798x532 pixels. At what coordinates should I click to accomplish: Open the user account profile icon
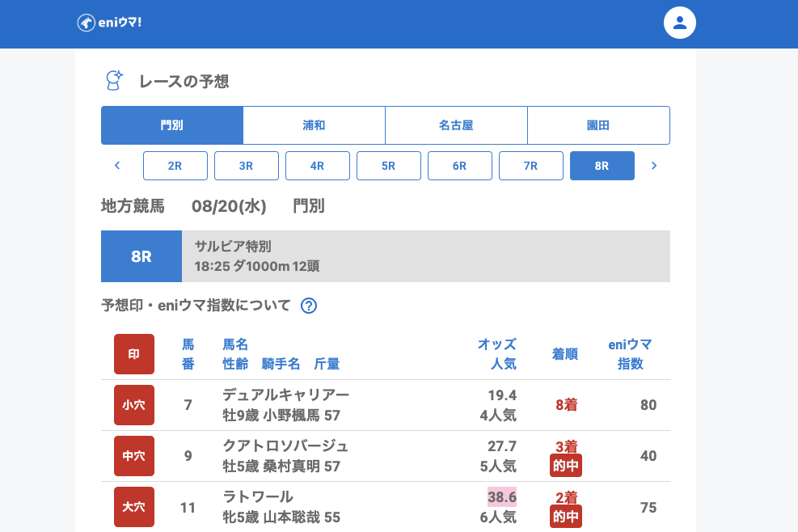(x=679, y=23)
